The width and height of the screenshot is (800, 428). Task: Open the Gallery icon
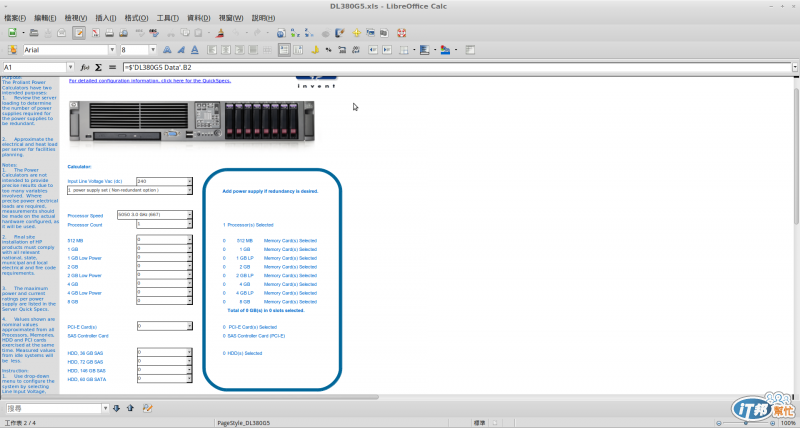370,33
